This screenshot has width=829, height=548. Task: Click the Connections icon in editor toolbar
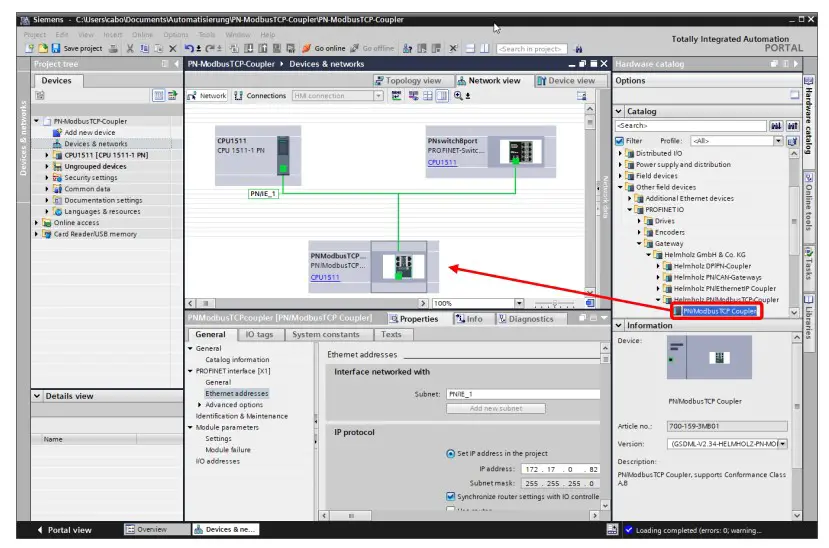coord(238,96)
